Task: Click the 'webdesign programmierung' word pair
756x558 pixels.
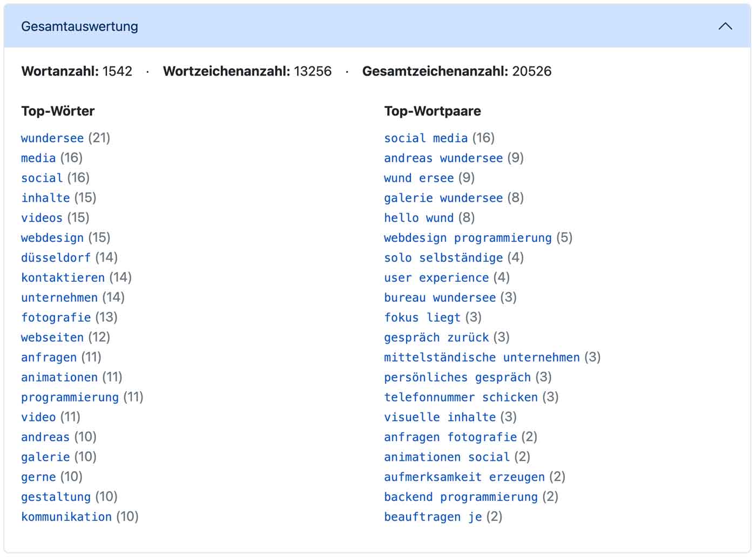Action: pyautogui.click(x=468, y=238)
